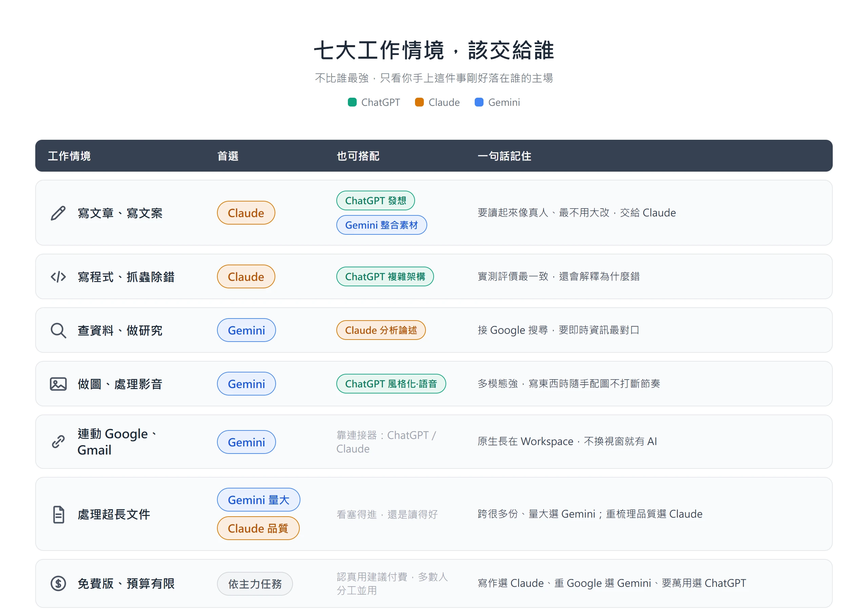Click the note 實測評價最一致，還會解釋為什麼錯
Screen dimensions: 868x616
pyautogui.click(x=559, y=276)
